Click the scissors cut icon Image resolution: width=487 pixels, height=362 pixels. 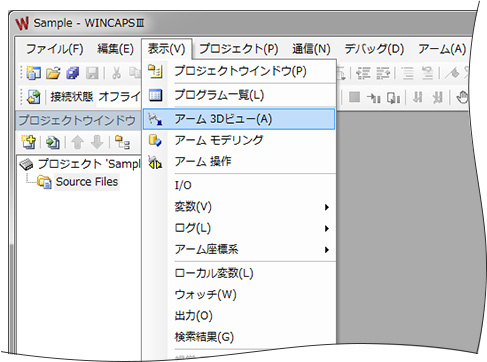point(116,73)
